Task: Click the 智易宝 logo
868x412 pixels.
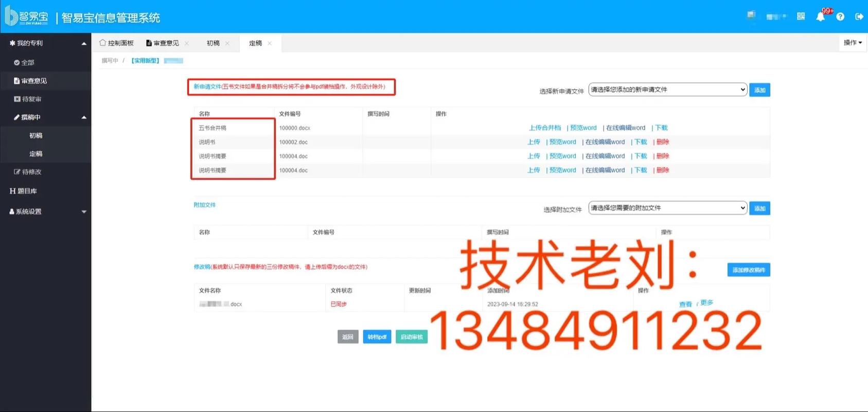Action: click(x=26, y=16)
